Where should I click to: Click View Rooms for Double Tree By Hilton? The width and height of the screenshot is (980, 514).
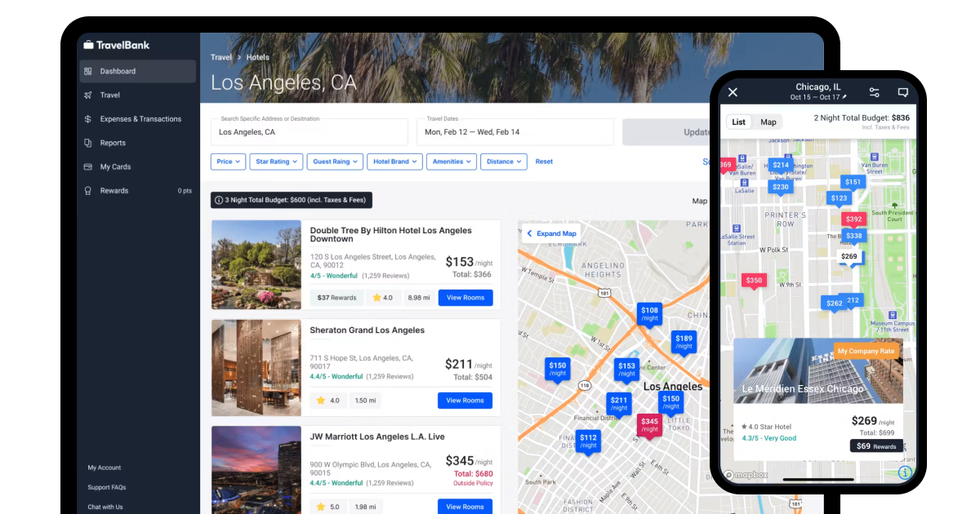coord(465,298)
